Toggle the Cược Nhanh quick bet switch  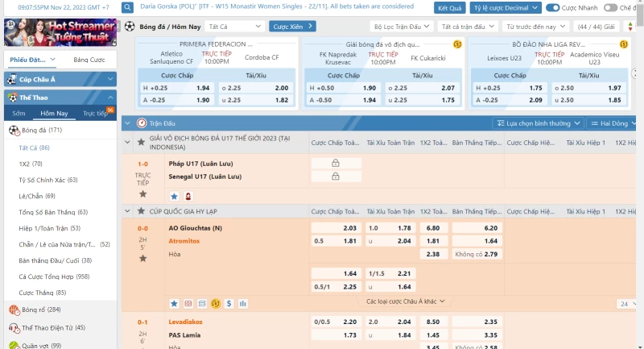552,8
